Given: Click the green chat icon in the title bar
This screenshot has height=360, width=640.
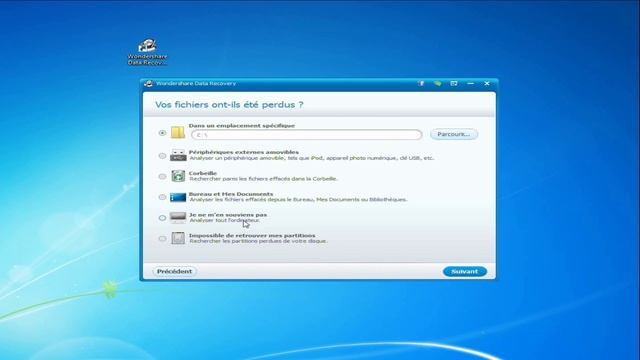Looking at the screenshot, I should [x=438, y=83].
